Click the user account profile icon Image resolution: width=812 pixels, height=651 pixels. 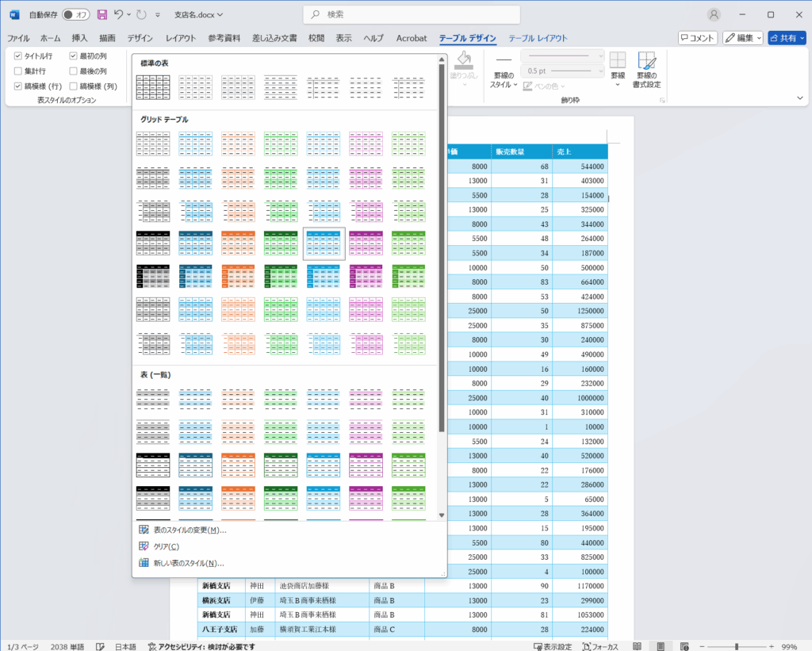point(714,15)
